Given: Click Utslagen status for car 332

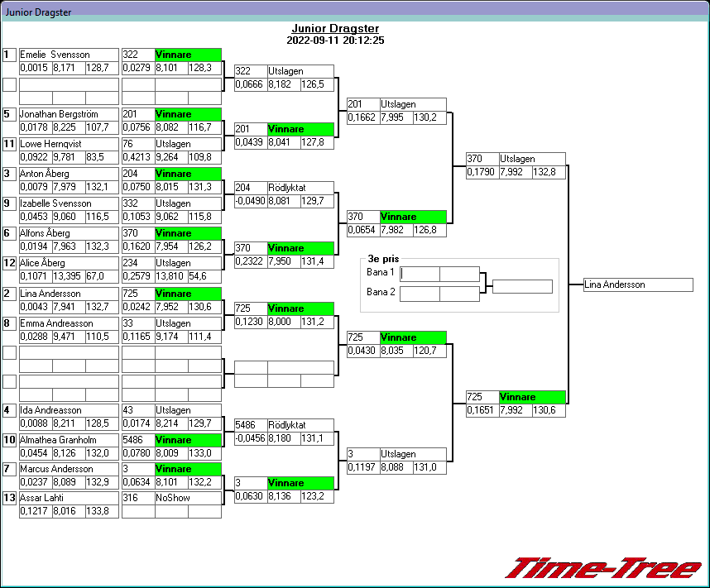Looking at the screenshot, I should (188, 203).
